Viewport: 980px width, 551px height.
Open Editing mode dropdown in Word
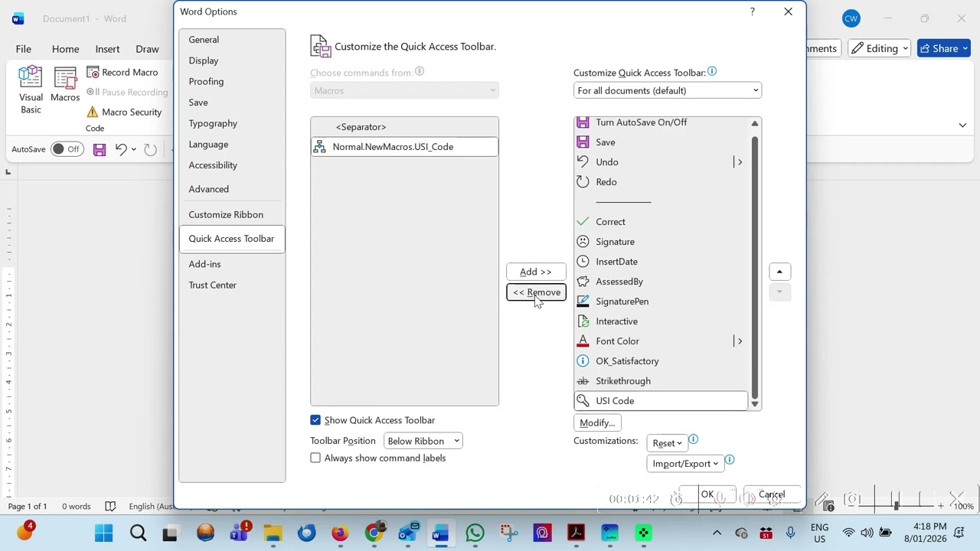click(879, 48)
